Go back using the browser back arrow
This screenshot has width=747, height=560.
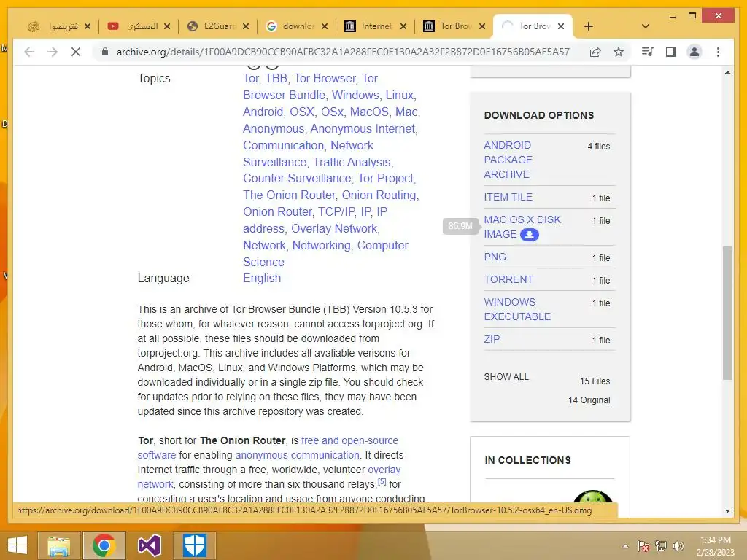pos(29,52)
